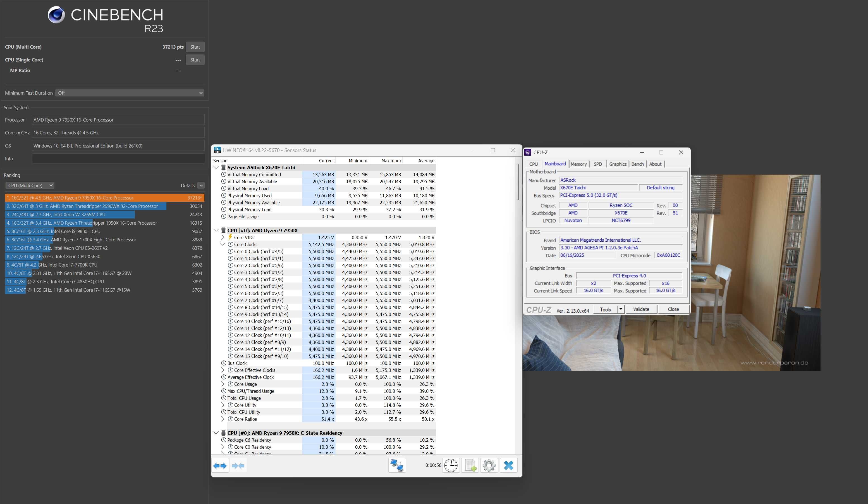Click the Core VIDs lightning bolt icon
This screenshot has width=868, height=504.
(x=230, y=237)
